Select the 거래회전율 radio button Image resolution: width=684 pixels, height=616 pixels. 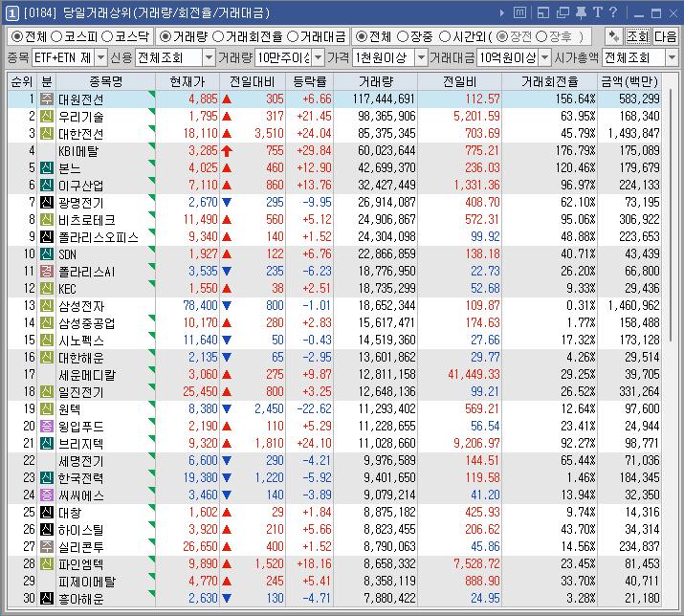coord(218,36)
